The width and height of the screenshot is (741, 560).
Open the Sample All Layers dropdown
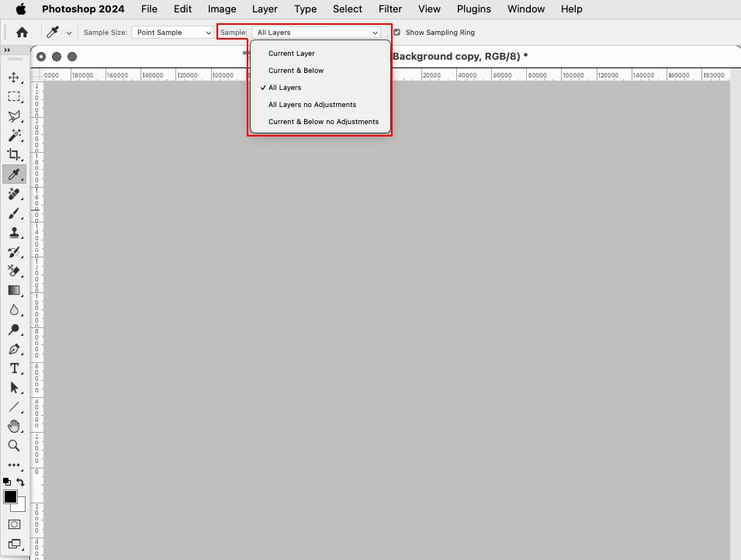(316, 32)
